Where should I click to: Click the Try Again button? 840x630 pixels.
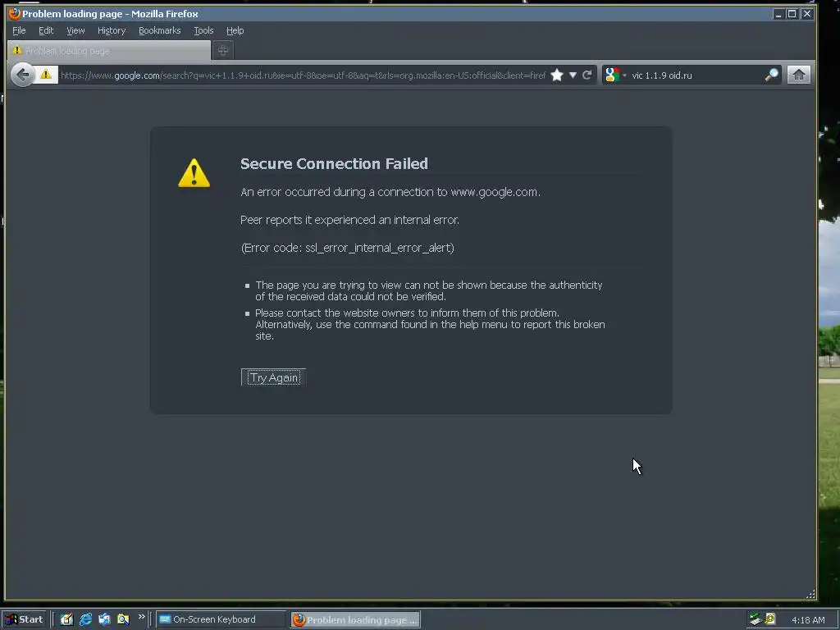(x=274, y=377)
